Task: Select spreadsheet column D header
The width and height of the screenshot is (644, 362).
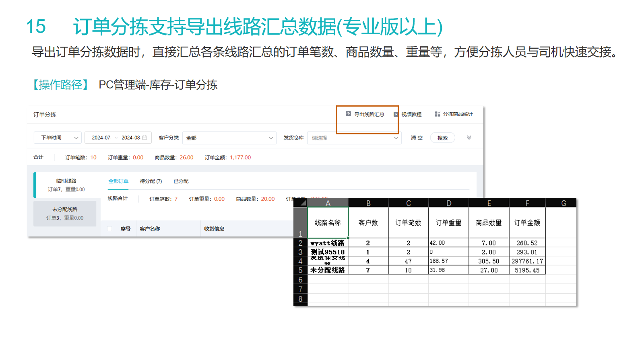Action: pos(449,203)
